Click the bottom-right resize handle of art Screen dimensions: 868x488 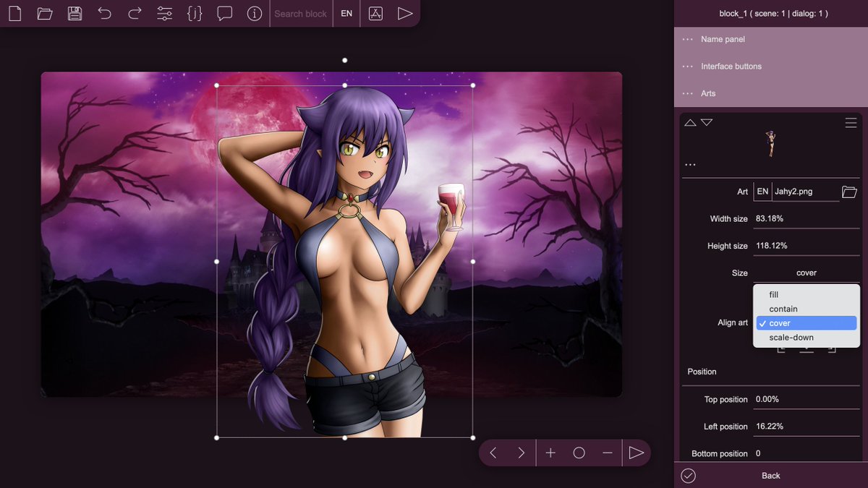point(473,437)
